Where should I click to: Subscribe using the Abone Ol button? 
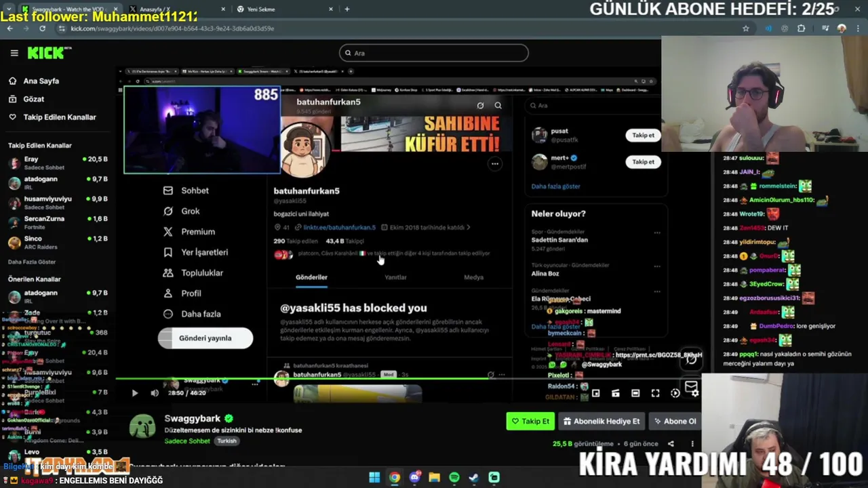[x=675, y=421]
